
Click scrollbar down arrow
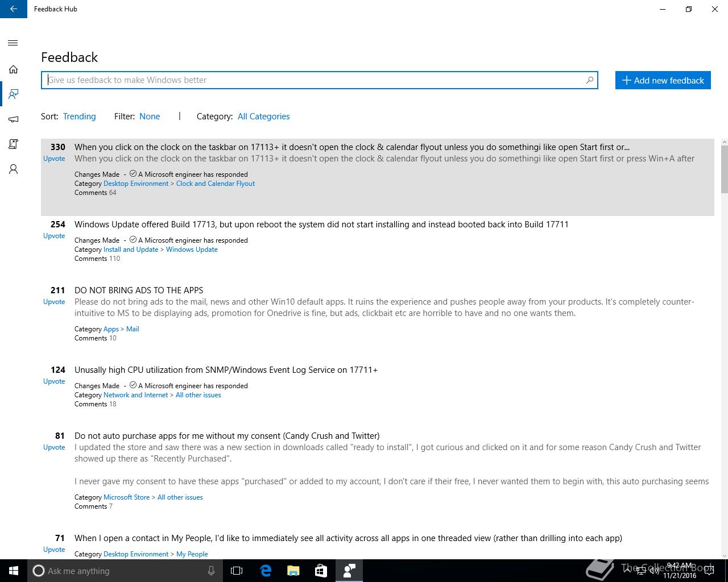pos(724,555)
